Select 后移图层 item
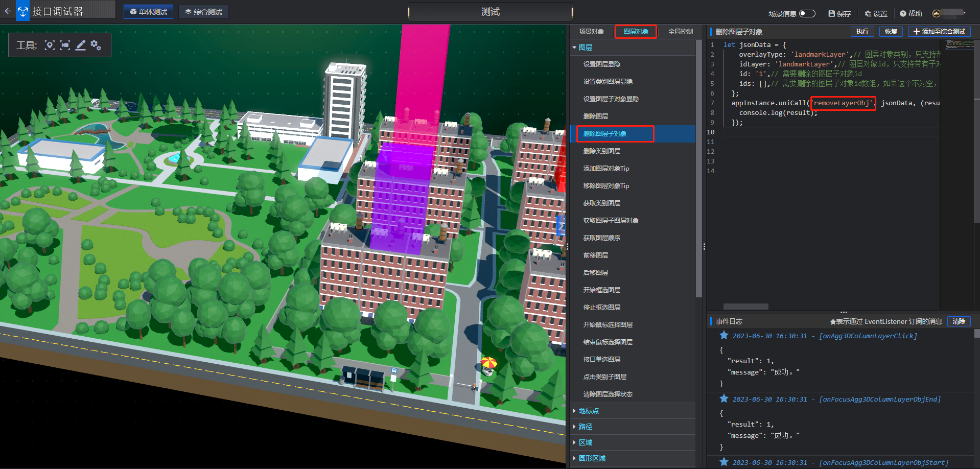 pos(633,273)
